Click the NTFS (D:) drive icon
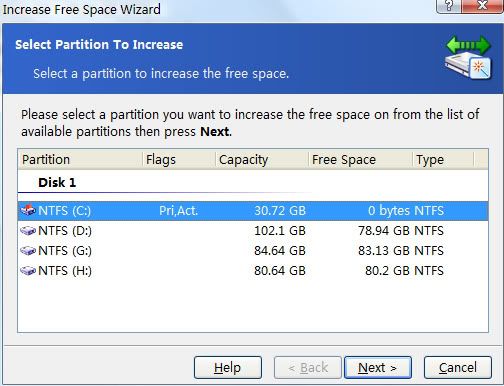504x386 pixels. click(x=28, y=230)
